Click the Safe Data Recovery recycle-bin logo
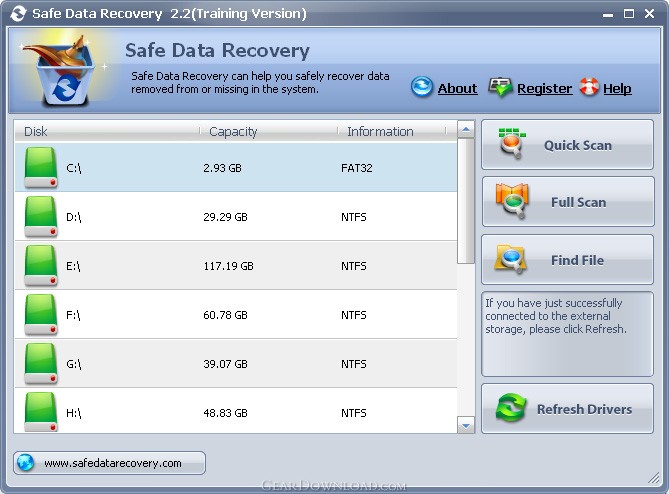The image size is (669, 494). [64, 72]
